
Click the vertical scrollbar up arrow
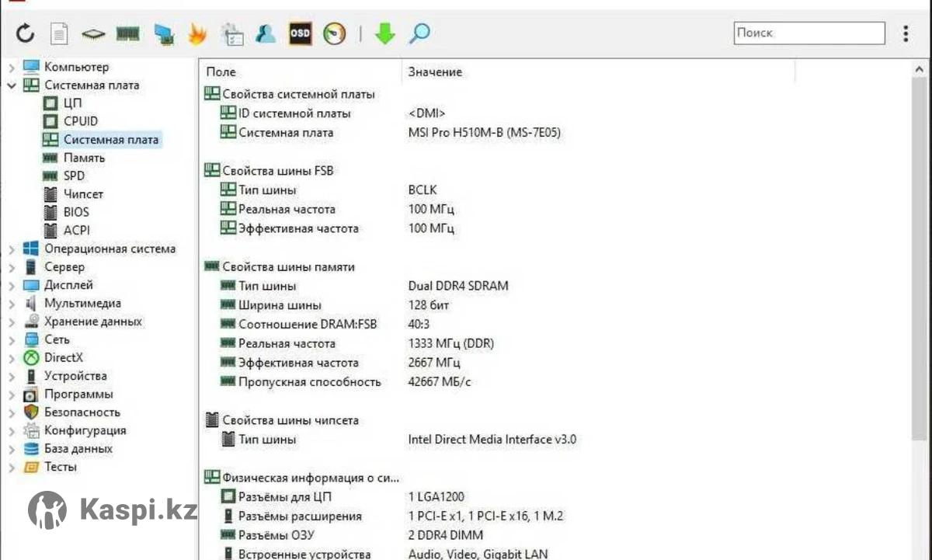point(921,70)
